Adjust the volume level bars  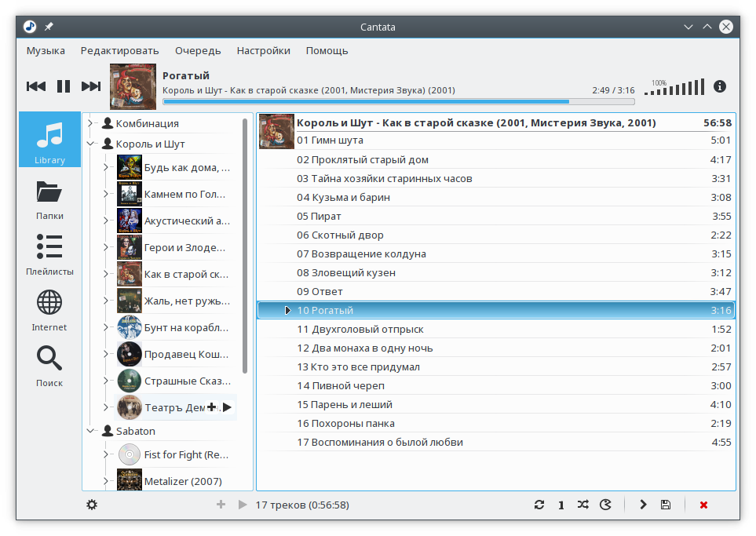[x=674, y=87]
